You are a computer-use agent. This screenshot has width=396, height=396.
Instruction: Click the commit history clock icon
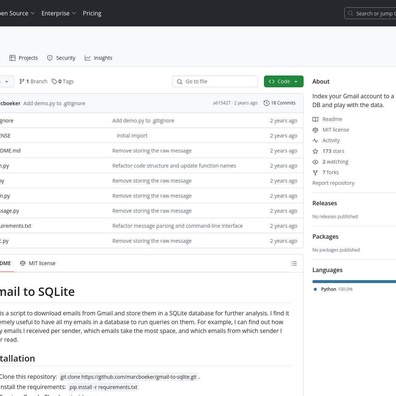pyautogui.click(x=266, y=103)
